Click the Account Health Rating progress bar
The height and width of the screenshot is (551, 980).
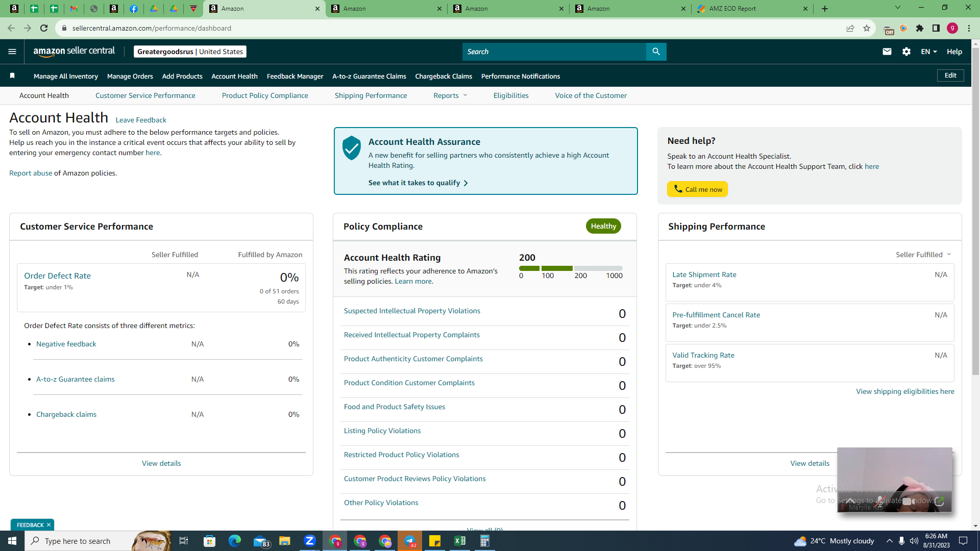coord(571,268)
